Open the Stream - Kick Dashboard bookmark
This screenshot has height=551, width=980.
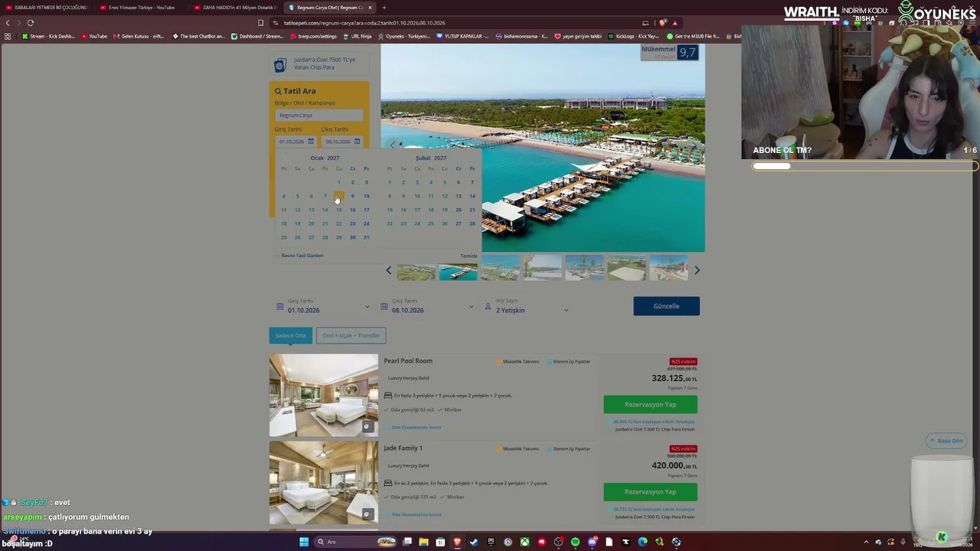coord(48,36)
